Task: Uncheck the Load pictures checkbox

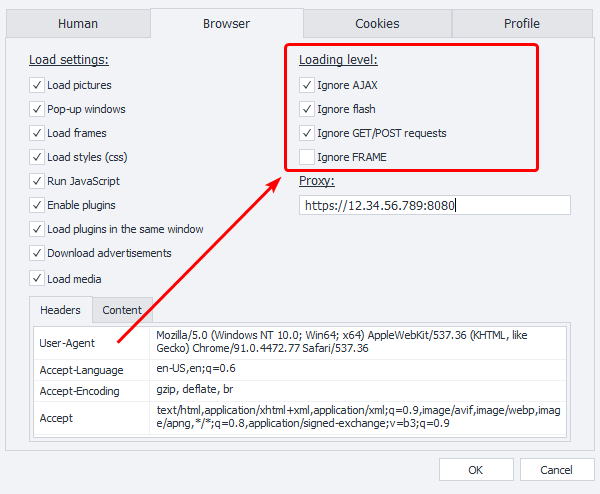Action: [37, 85]
